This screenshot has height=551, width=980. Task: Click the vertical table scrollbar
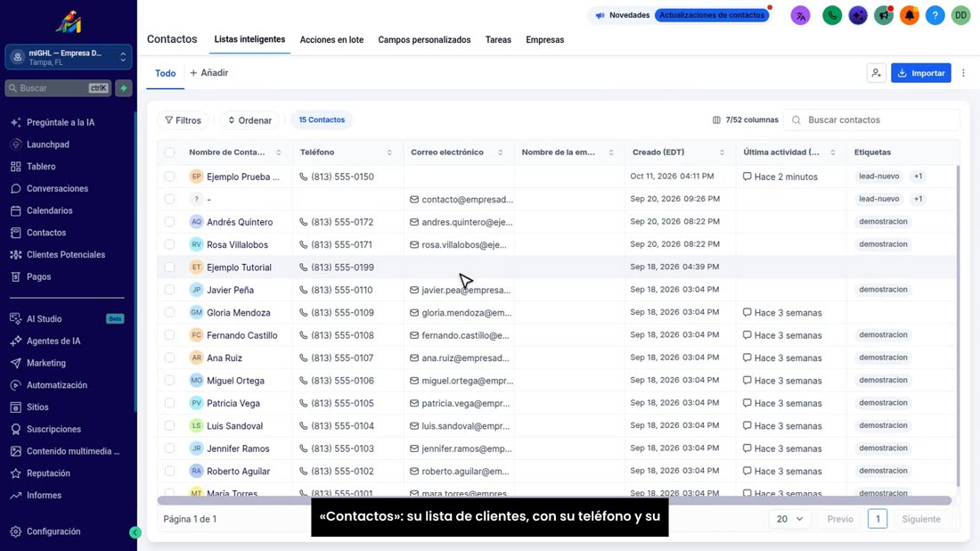tap(958, 325)
